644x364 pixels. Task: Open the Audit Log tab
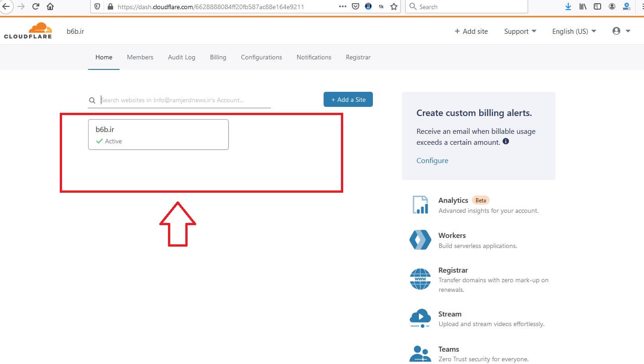[x=182, y=58]
